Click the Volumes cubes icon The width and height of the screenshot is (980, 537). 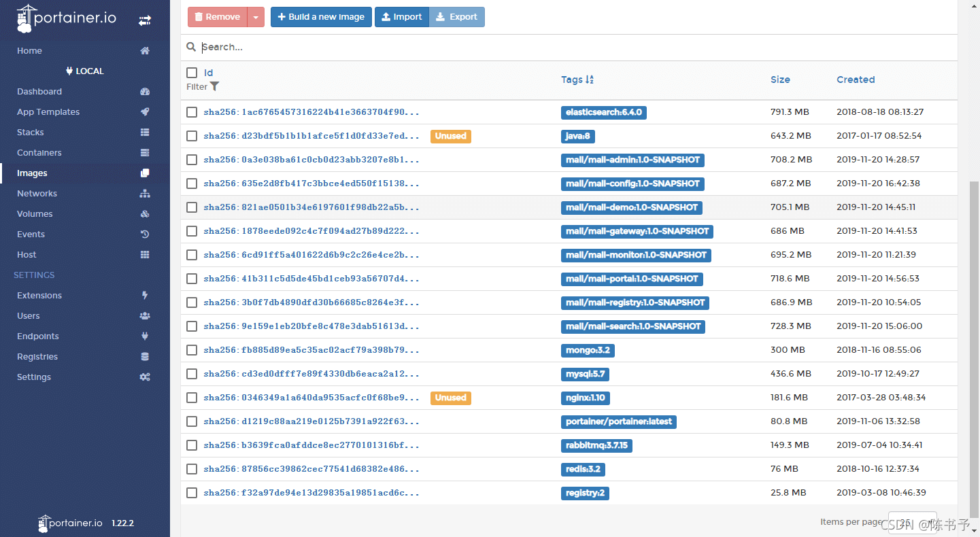click(x=145, y=214)
